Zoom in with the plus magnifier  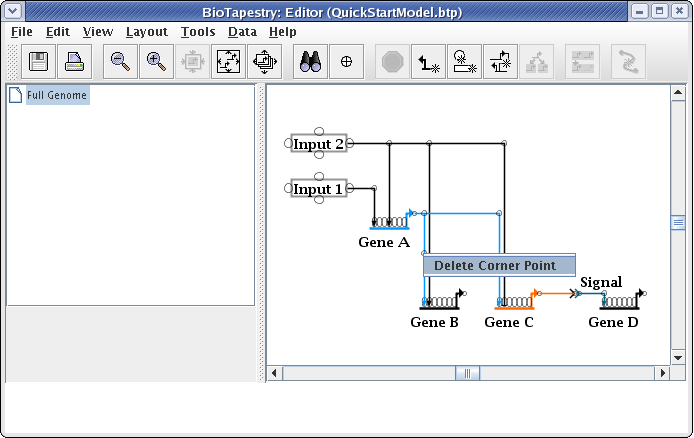point(156,62)
